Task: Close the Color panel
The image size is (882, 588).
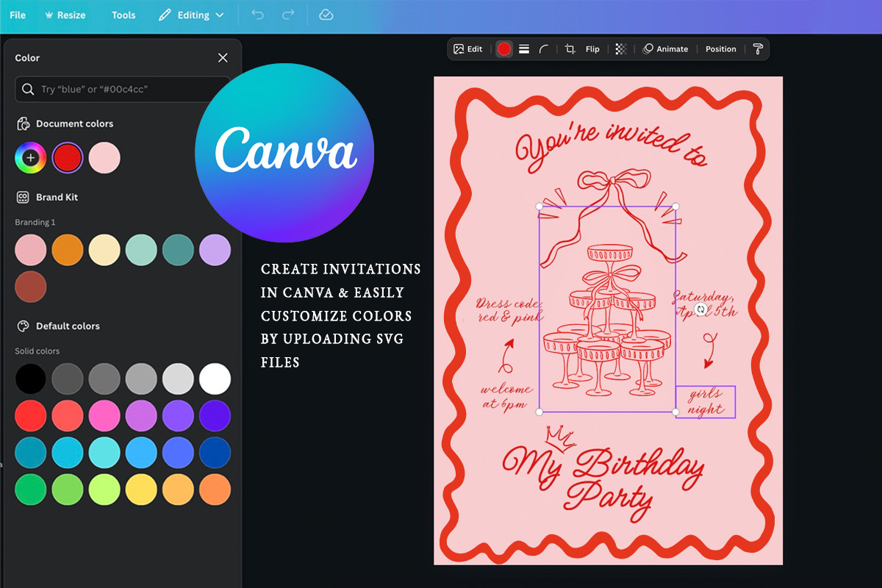Action: click(223, 58)
